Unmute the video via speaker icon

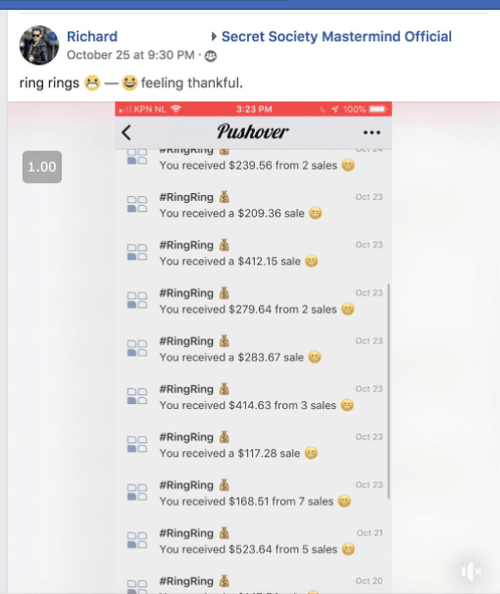[470, 571]
